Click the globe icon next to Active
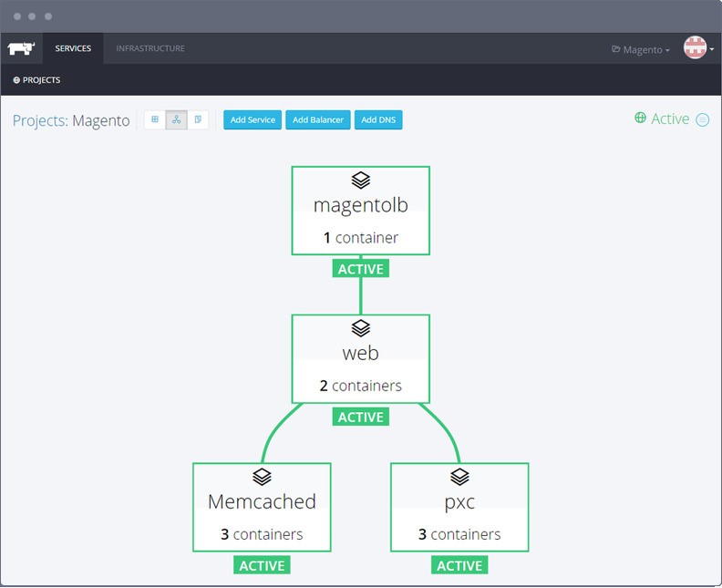The width and height of the screenshot is (722, 588). (x=640, y=119)
